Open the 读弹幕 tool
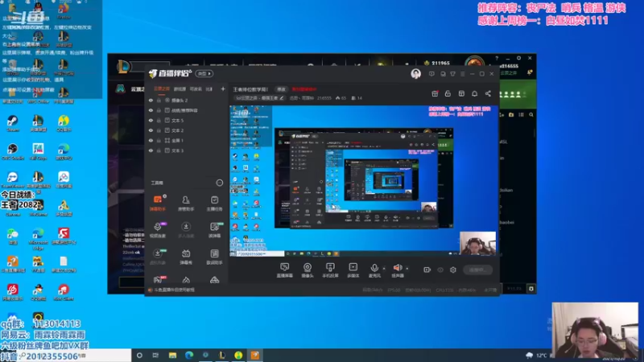Image resolution: width=644 pixels, height=362 pixels. [x=214, y=229]
